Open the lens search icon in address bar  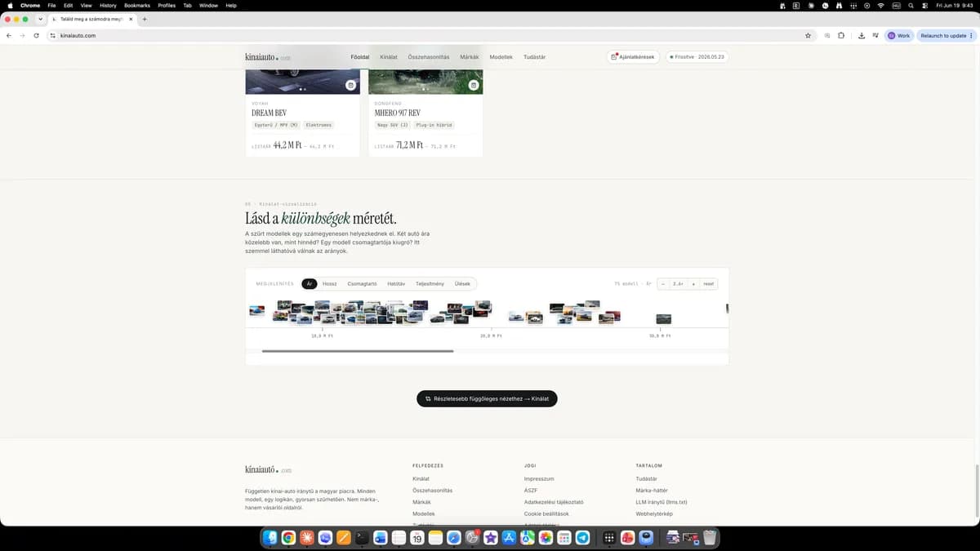pyautogui.click(x=826, y=36)
